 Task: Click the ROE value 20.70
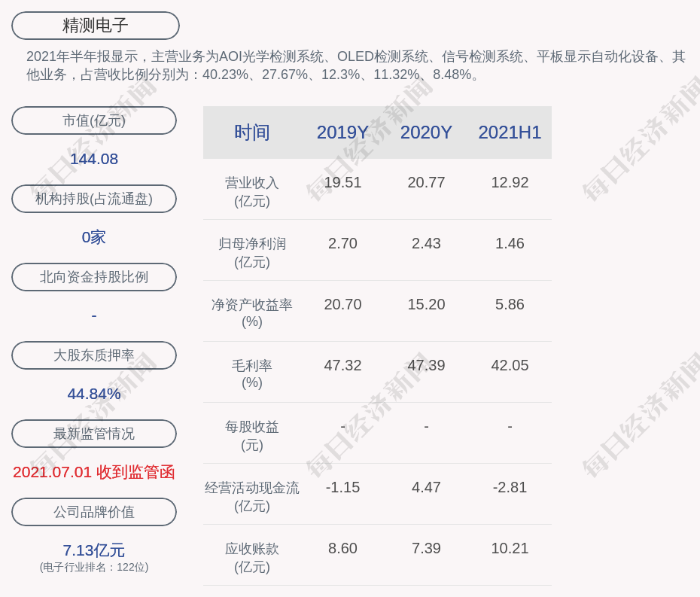343,304
